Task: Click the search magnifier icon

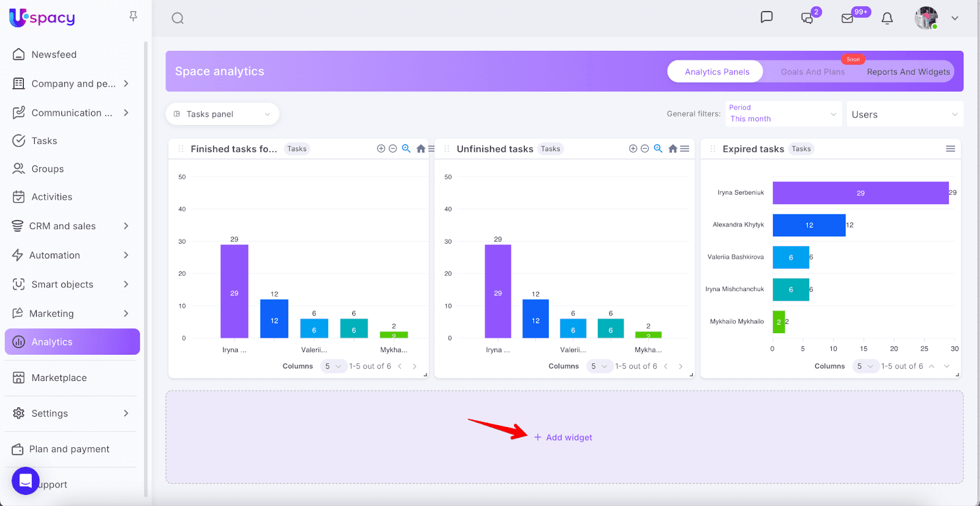Action: click(x=178, y=18)
